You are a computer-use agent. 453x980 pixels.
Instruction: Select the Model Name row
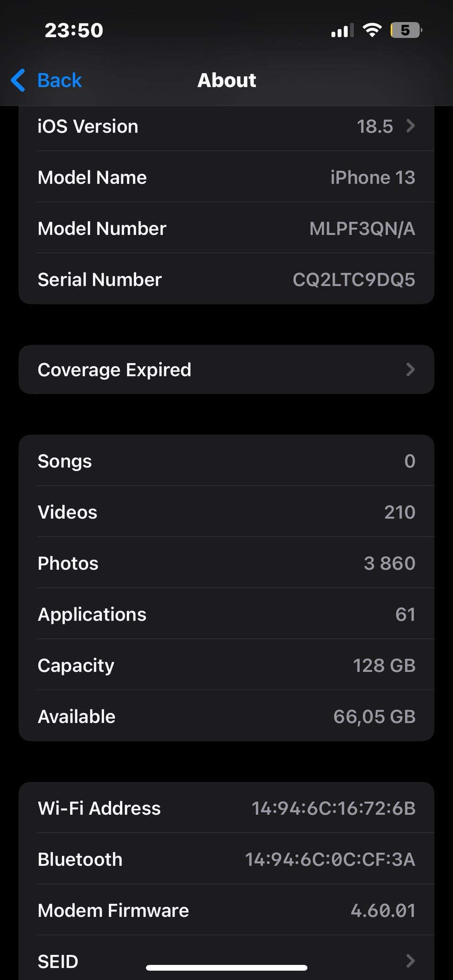[x=226, y=178]
